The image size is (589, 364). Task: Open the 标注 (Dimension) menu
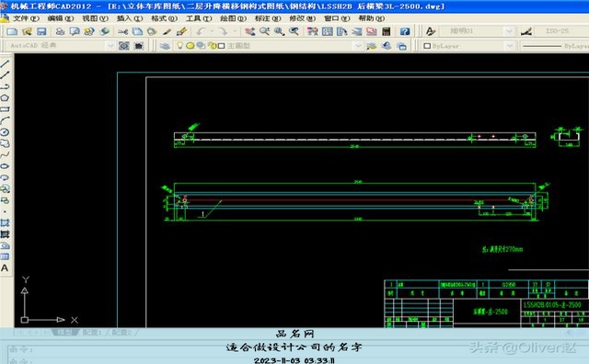[268, 18]
